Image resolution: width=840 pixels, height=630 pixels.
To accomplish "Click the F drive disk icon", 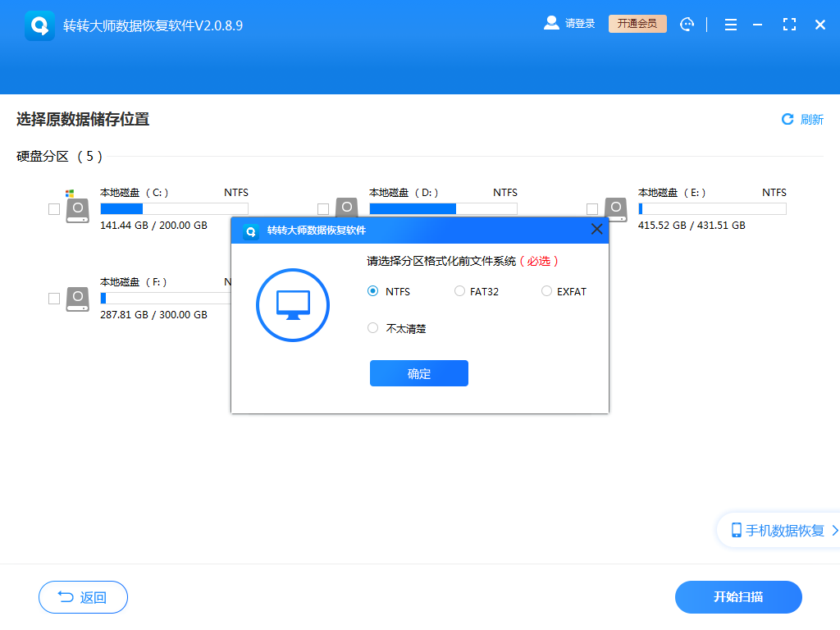I will click(x=77, y=299).
